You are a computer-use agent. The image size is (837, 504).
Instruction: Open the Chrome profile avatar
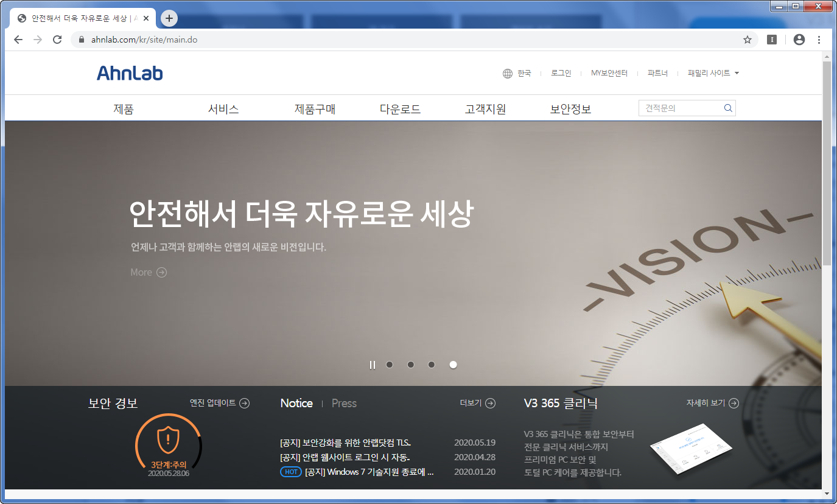[x=799, y=40]
